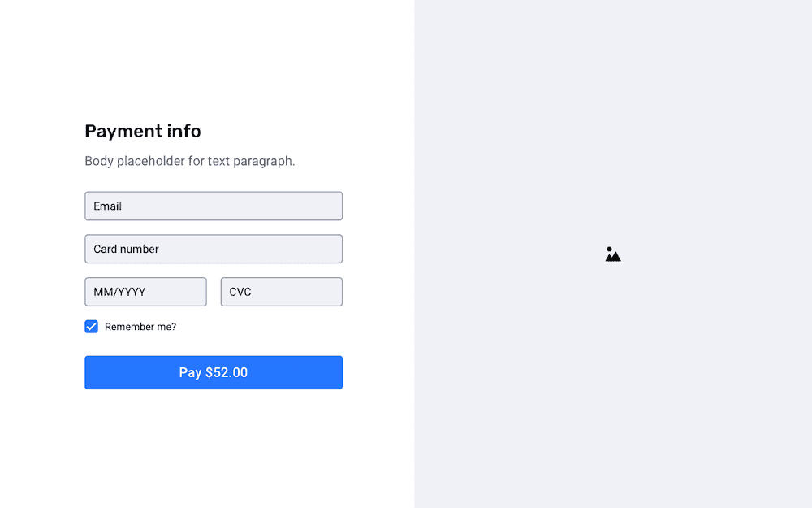Click the 'Card number' placeholder text
The image size is (812, 508).
[126, 249]
